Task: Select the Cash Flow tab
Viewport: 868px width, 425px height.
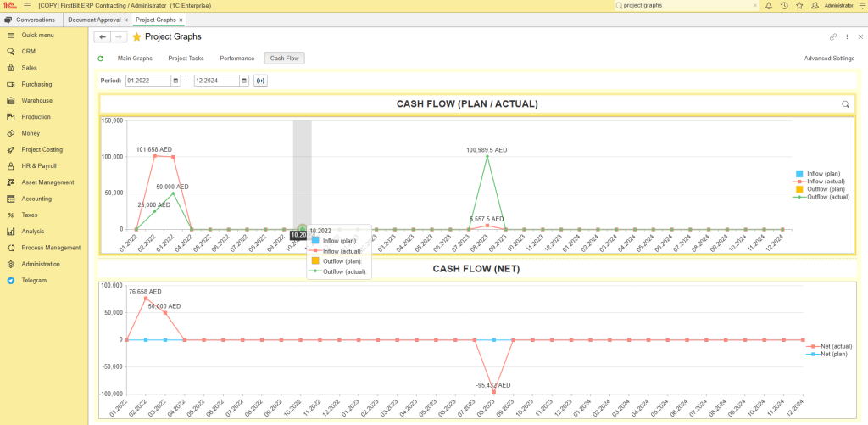Action: point(285,59)
